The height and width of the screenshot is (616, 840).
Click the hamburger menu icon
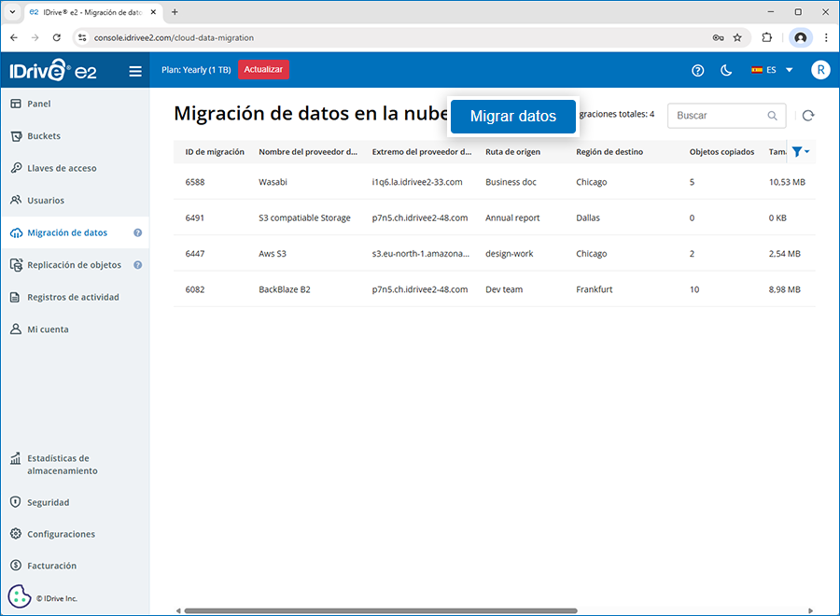[135, 71]
